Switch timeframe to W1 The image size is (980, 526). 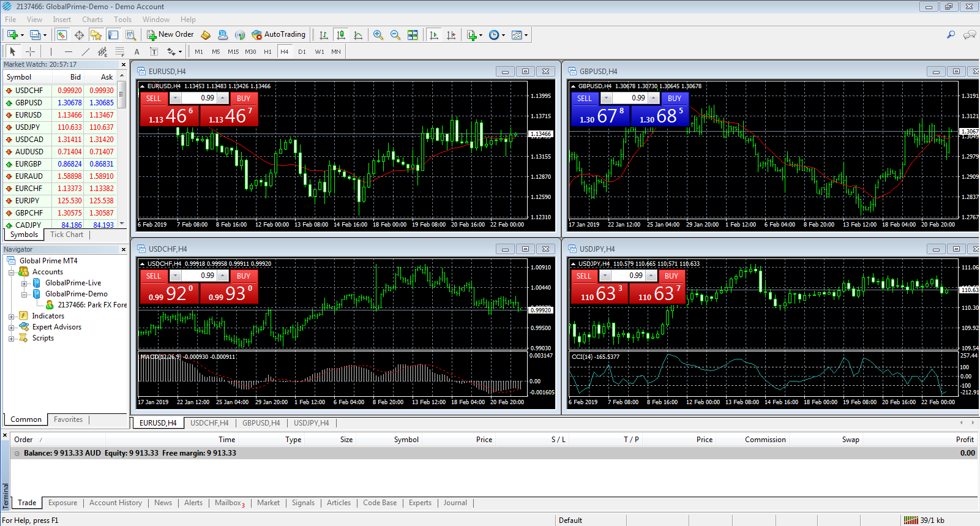pos(320,51)
